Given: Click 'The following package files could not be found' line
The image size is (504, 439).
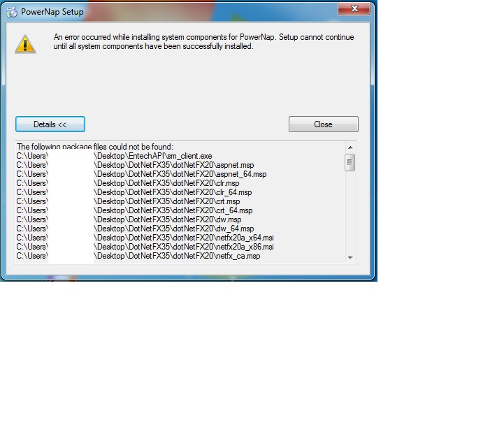Looking at the screenshot, I should click(95, 147).
